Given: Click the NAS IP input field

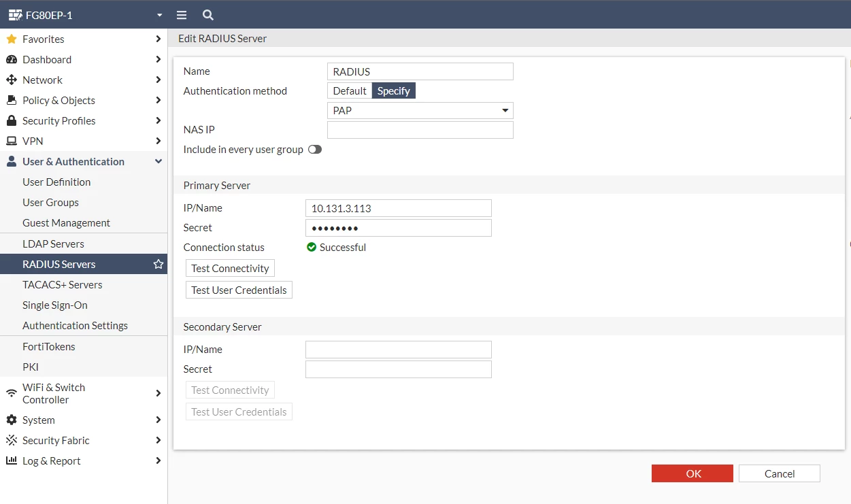Looking at the screenshot, I should (x=420, y=130).
